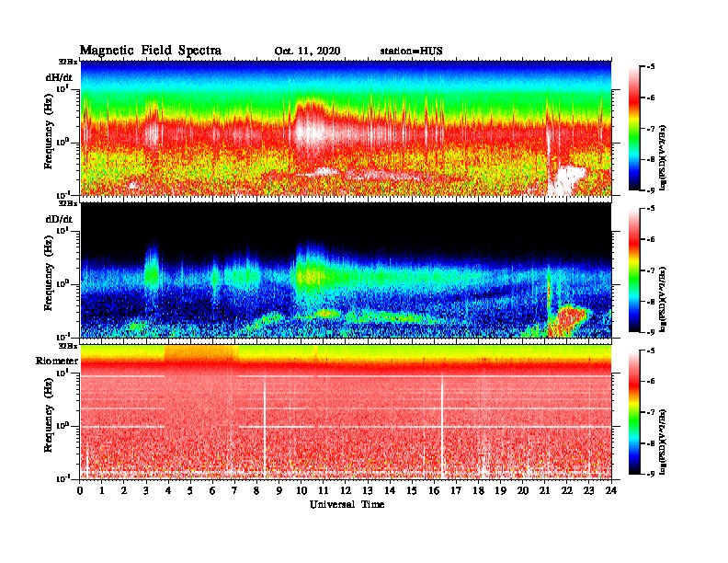This screenshot has height=563, width=728.
Task: Click the '32Hz' tick label of the dH/dt panel
Action: click(x=68, y=62)
